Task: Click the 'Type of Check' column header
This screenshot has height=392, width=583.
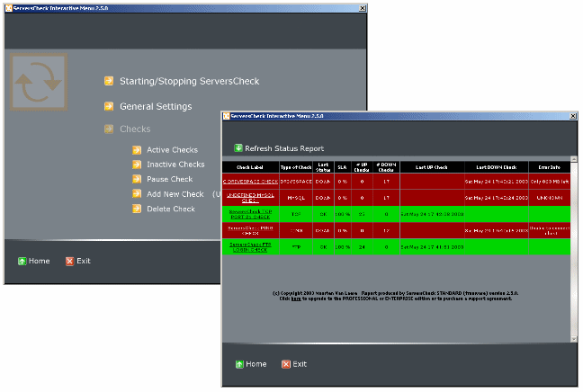Action: pyautogui.click(x=296, y=167)
